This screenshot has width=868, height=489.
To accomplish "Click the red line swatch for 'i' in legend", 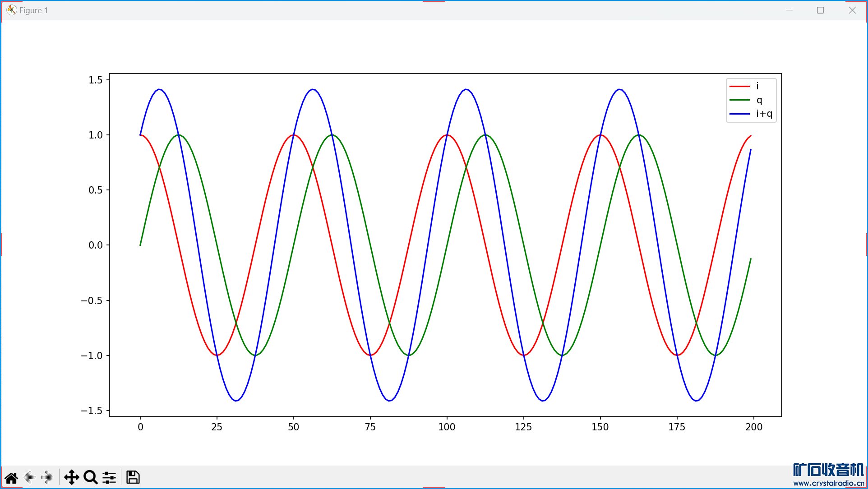I will pos(739,86).
